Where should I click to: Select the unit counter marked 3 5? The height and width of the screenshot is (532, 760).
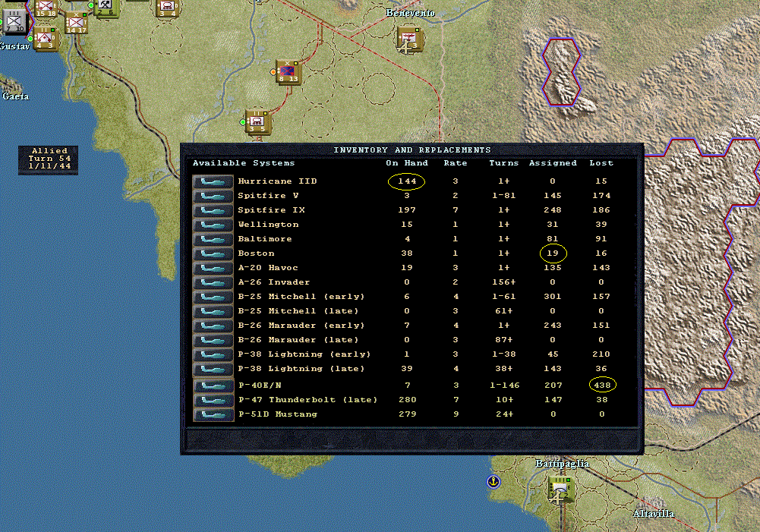[257, 122]
